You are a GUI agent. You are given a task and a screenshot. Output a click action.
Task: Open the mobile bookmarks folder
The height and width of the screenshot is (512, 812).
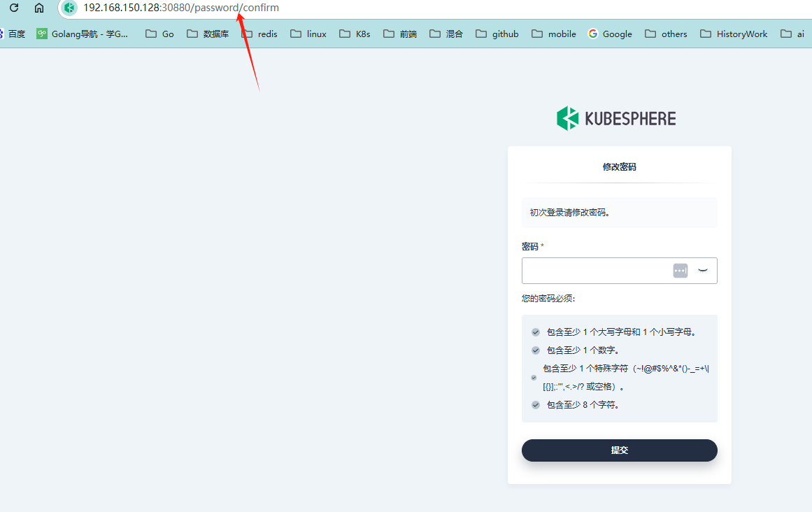[554, 34]
